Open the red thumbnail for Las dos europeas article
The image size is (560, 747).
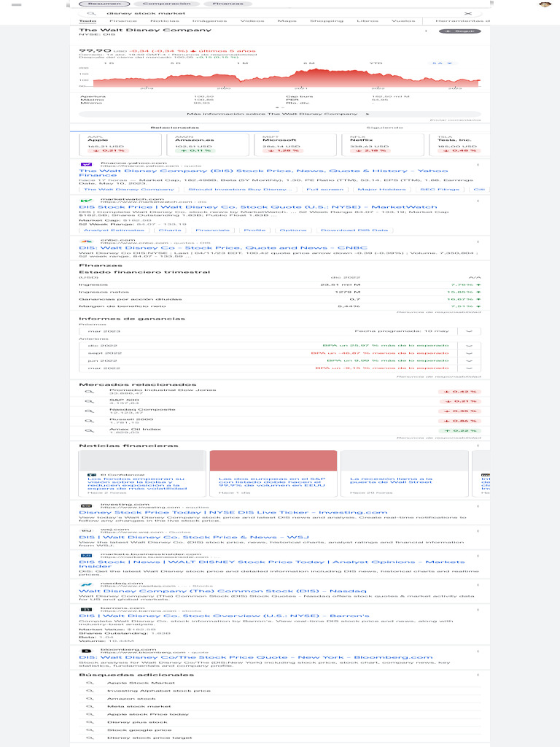[273, 461]
